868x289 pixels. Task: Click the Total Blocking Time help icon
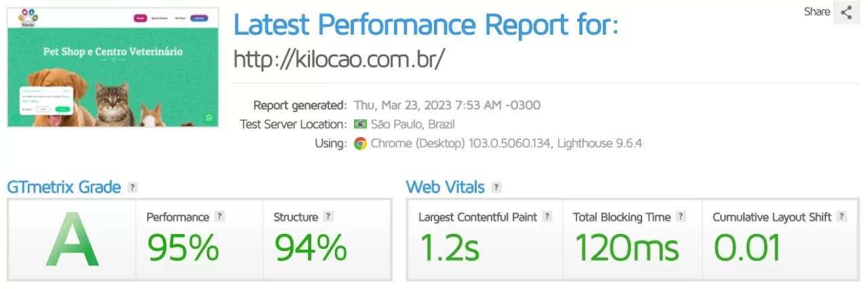(x=681, y=216)
